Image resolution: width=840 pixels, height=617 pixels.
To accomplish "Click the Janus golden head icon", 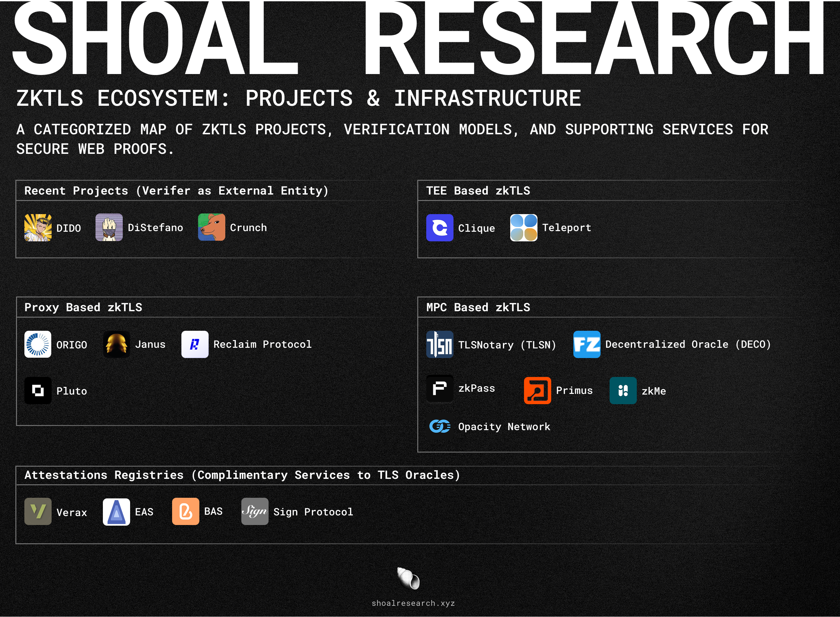I will click(117, 344).
